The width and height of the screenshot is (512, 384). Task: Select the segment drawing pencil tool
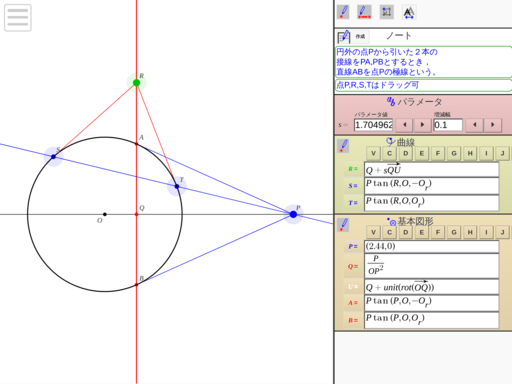(x=364, y=12)
